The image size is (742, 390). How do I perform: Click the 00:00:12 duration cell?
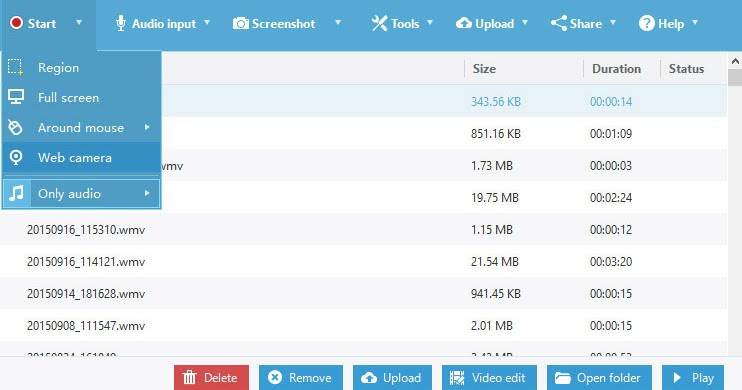coord(611,230)
